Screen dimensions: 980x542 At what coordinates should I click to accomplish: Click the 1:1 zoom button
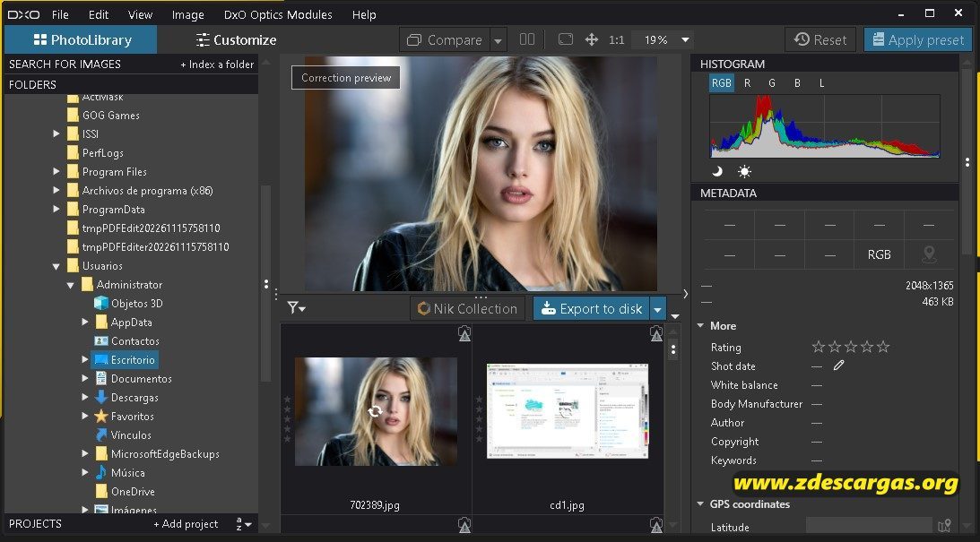pyautogui.click(x=616, y=40)
